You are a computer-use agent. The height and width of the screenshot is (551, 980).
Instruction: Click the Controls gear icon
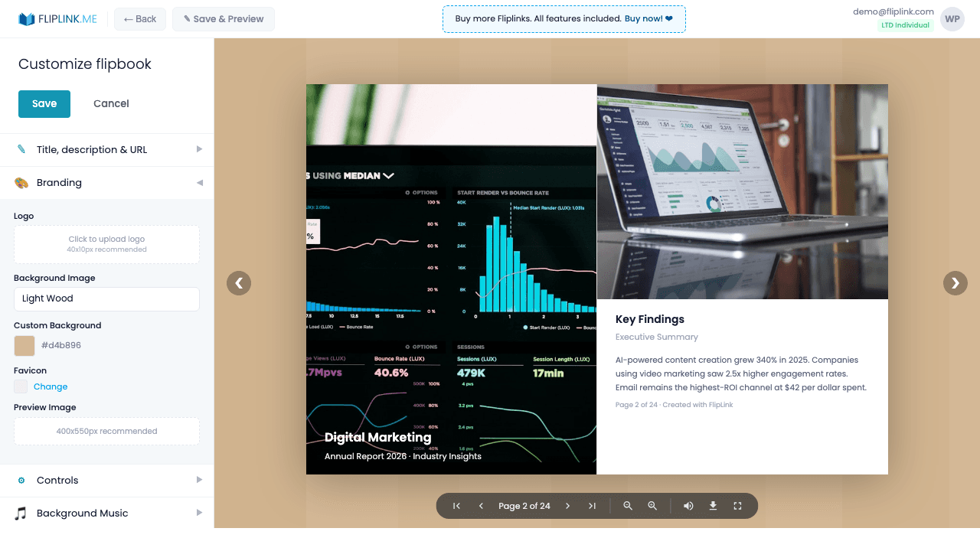coord(21,480)
